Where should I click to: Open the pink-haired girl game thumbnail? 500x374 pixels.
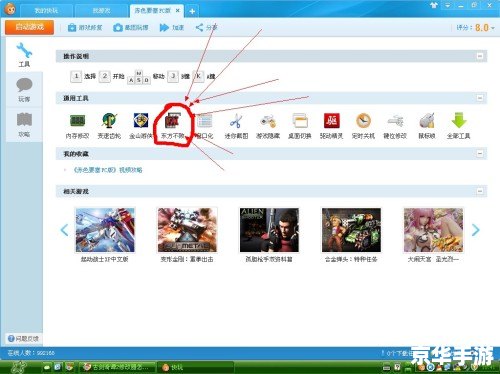coord(433,230)
